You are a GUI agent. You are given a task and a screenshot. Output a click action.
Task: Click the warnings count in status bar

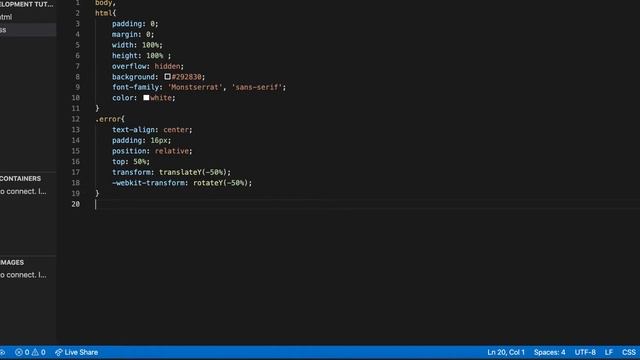(39, 352)
